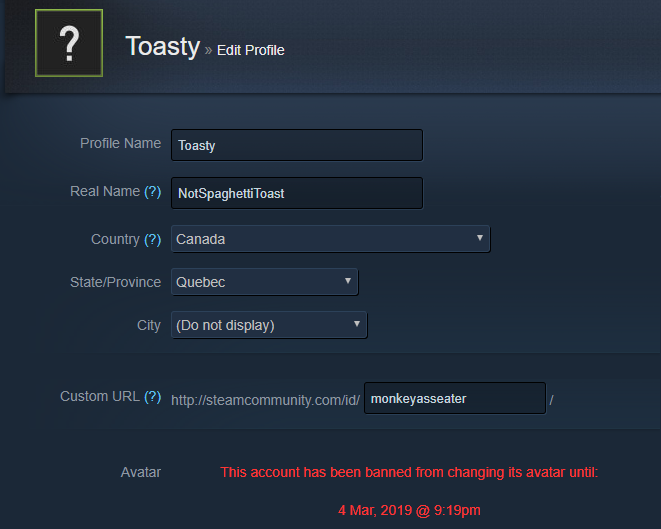This screenshot has width=661, height=529.
Task: Expand the City dropdown set to Do not display
Action: [269, 325]
